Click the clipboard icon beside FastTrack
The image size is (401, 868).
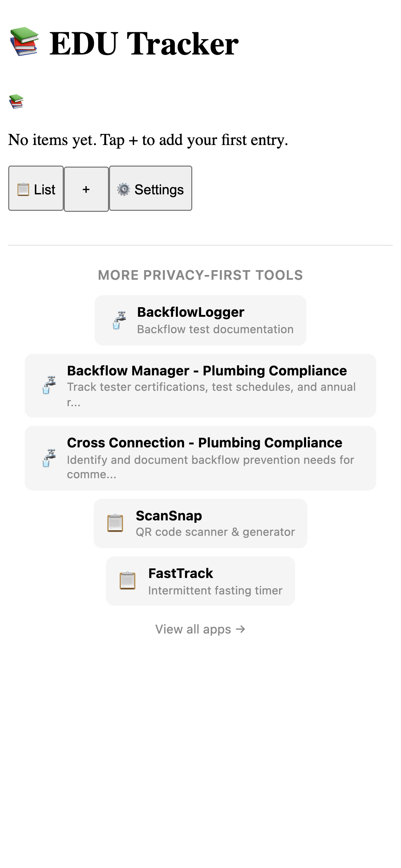(127, 581)
